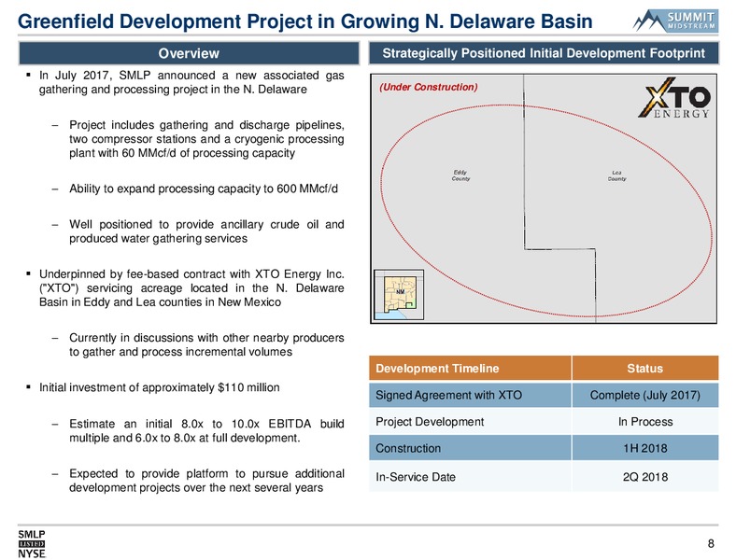Click the page number 8
This screenshot has width=736, height=560.
click(711, 543)
